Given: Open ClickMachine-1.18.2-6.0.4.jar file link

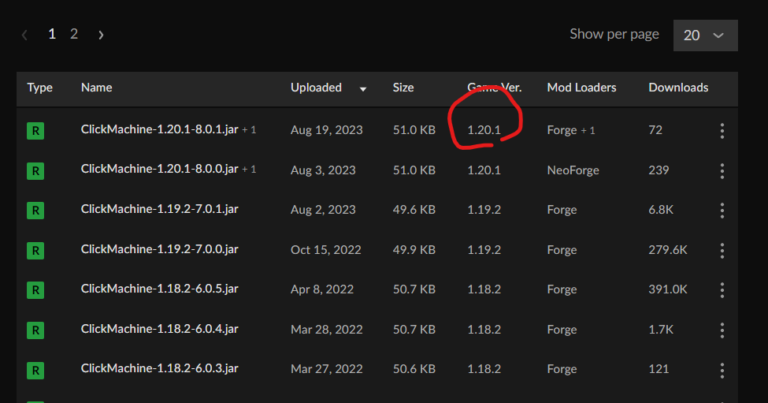Looking at the screenshot, I should pos(159,329).
